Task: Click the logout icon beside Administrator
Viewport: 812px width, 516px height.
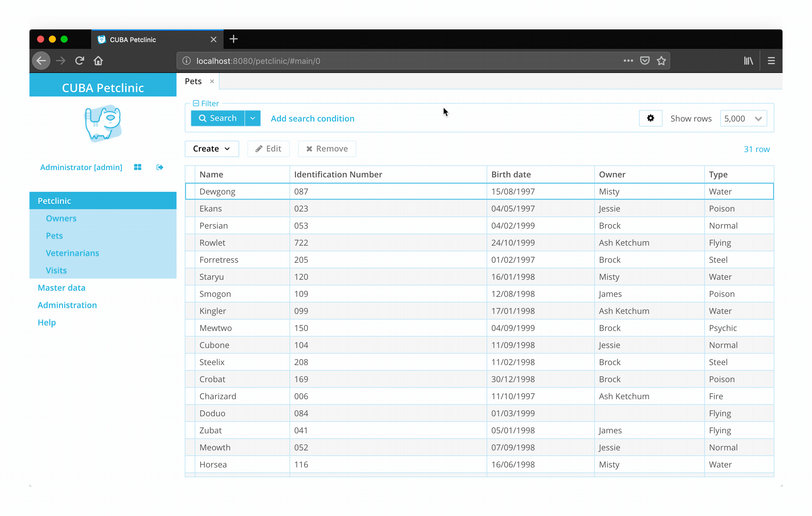Action: click(x=159, y=167)
